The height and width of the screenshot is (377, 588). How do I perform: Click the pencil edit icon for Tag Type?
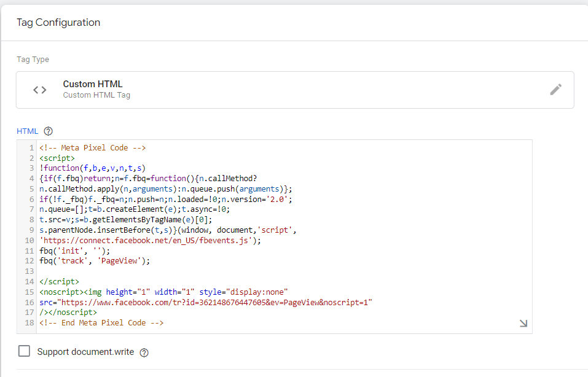[x=556, y=90]
